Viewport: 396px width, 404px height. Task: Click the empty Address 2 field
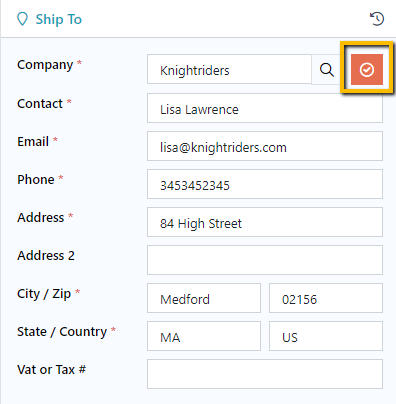pyautogui.click(x=265, y=260)
